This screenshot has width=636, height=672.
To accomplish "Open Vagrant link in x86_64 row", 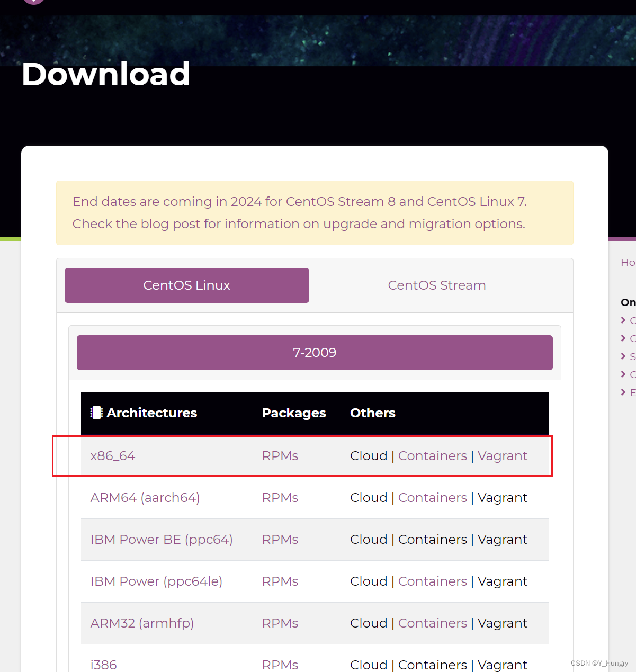I will click(503, 456).
